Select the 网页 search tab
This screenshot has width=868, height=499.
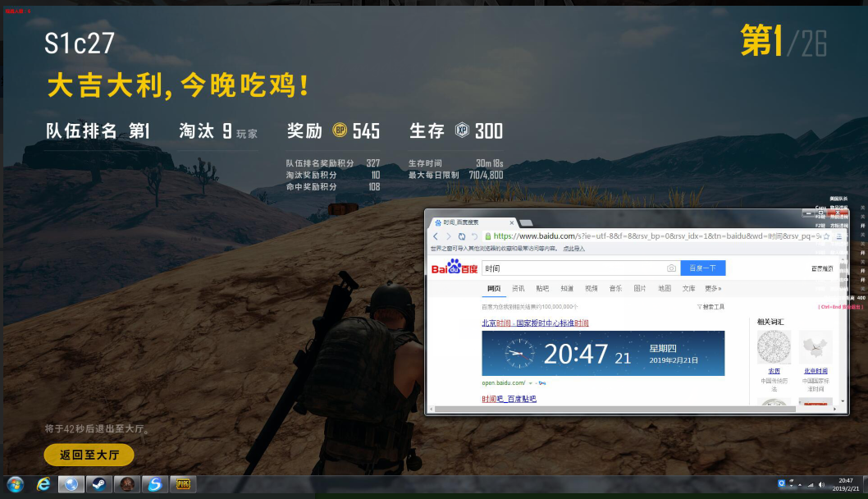494,289
